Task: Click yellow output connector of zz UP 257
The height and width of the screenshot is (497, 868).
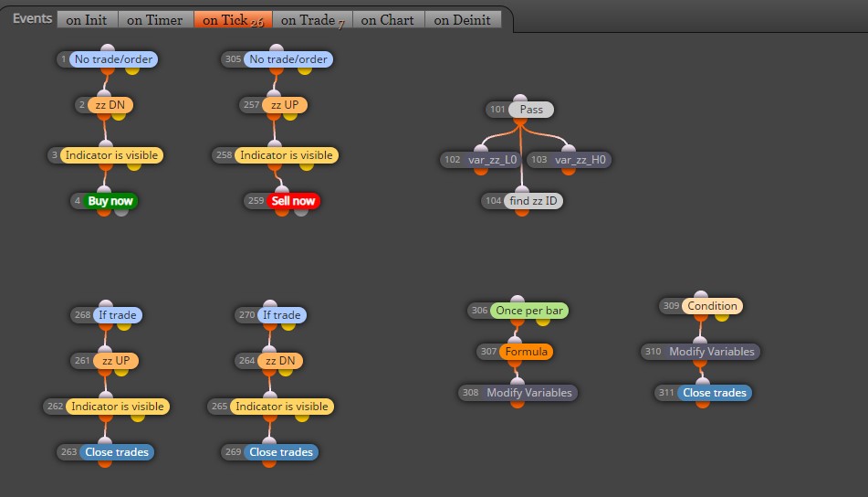Action: (290, 116)
